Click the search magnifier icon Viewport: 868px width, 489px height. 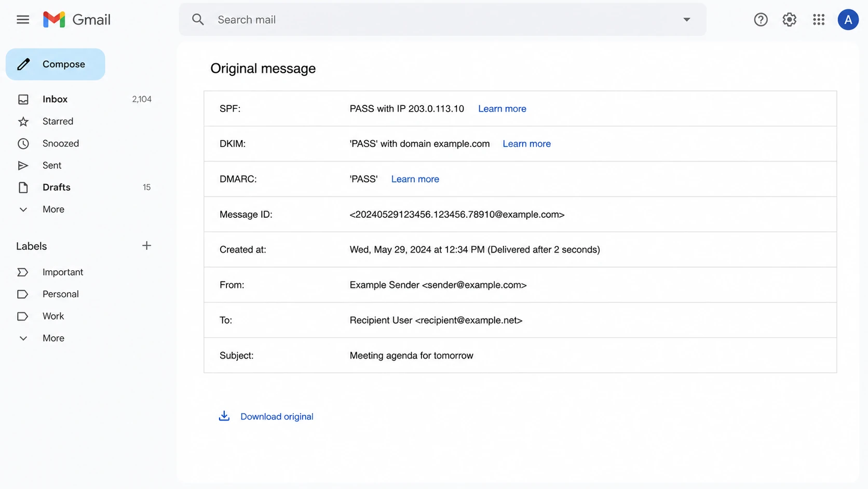tap(198, 20)
